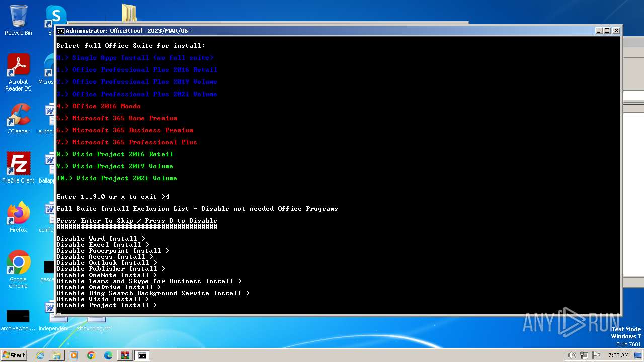
Task: Click 'Select full Office Suite for install:' heading
Action: coord(131,46)
